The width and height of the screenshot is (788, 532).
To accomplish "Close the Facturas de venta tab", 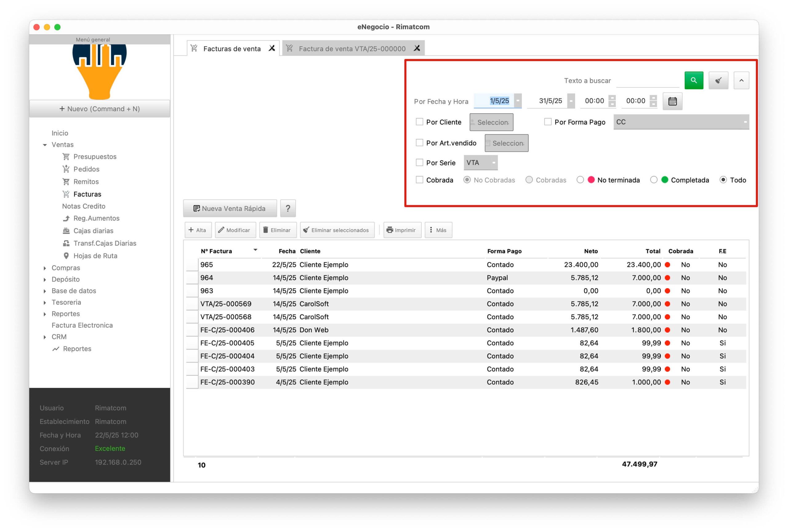I will click(271, 48).
